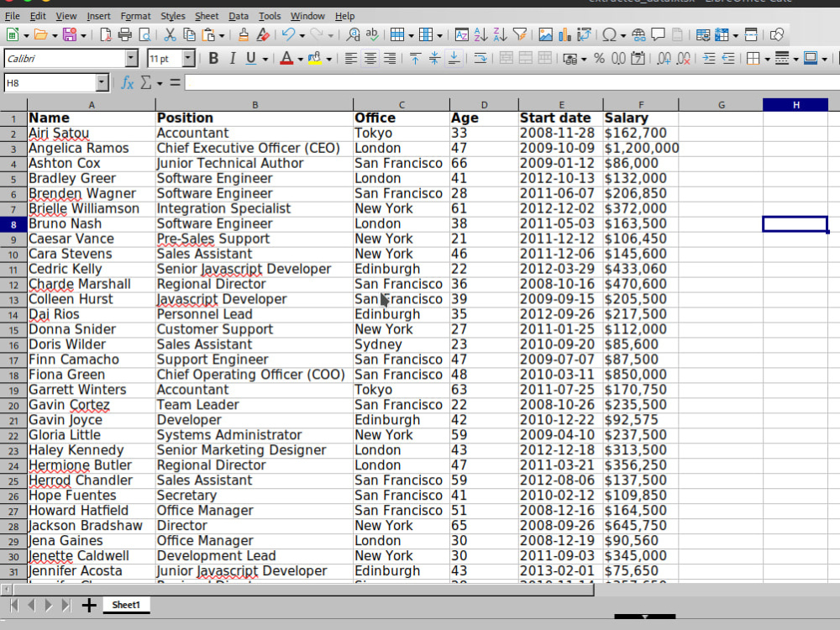
Task: Click Add Decimal Place button
Action: [664, 59]
